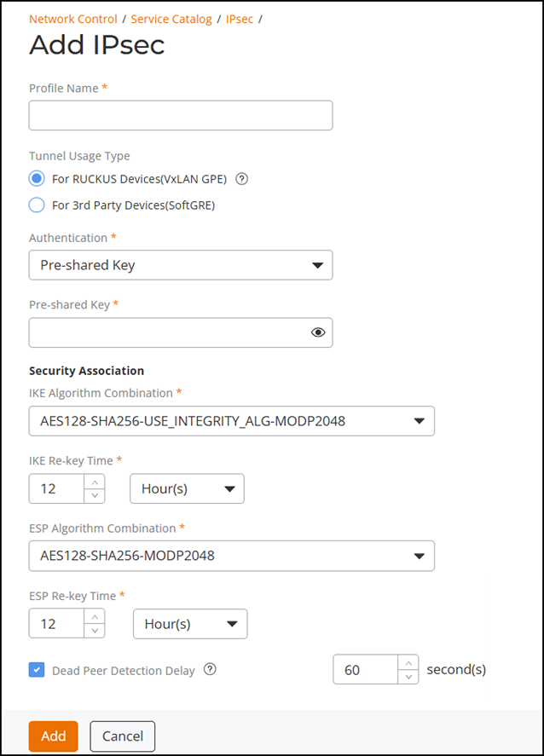The width and height of the screenshot is (544, 756).
Task: Increase Dead Peer Detection Delay value
Action: 409,662
